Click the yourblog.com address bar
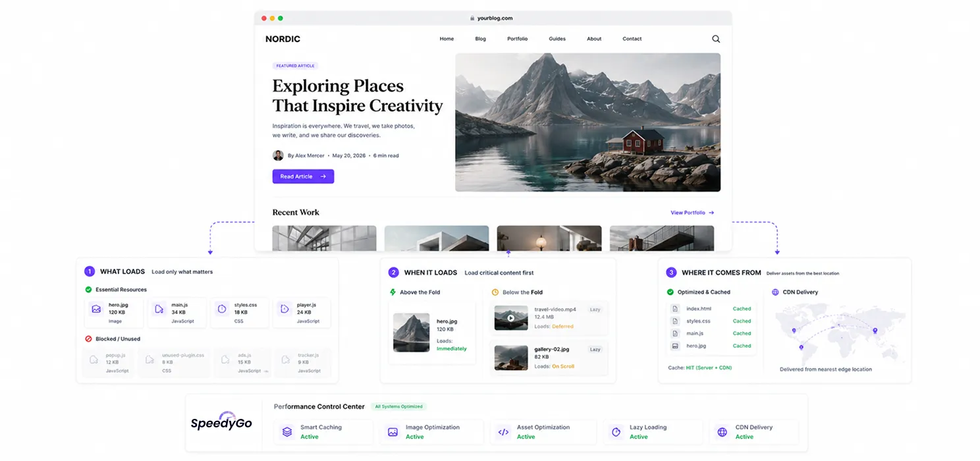980x461 pixels. (x=493, y=18)
